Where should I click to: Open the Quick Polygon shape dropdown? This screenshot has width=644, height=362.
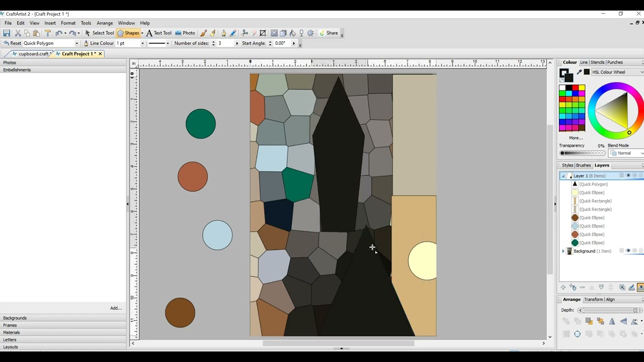point(76,43)
